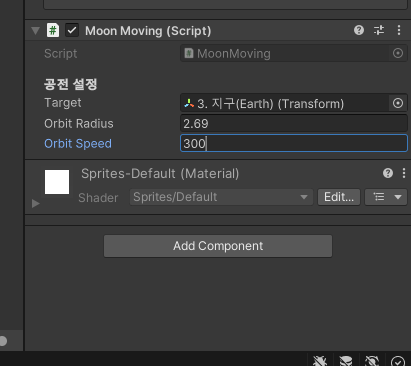Click the Transform icon in Target field

point(189,103)
